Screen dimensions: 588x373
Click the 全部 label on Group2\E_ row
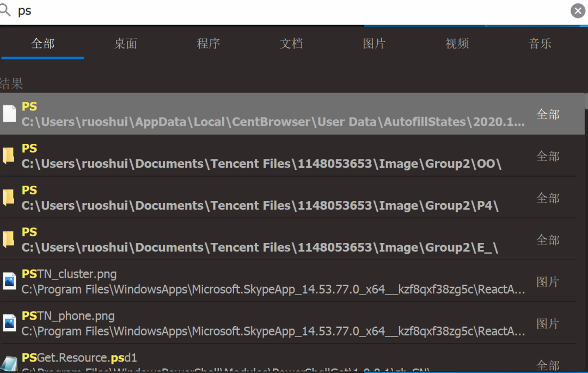tap(548, 240)
